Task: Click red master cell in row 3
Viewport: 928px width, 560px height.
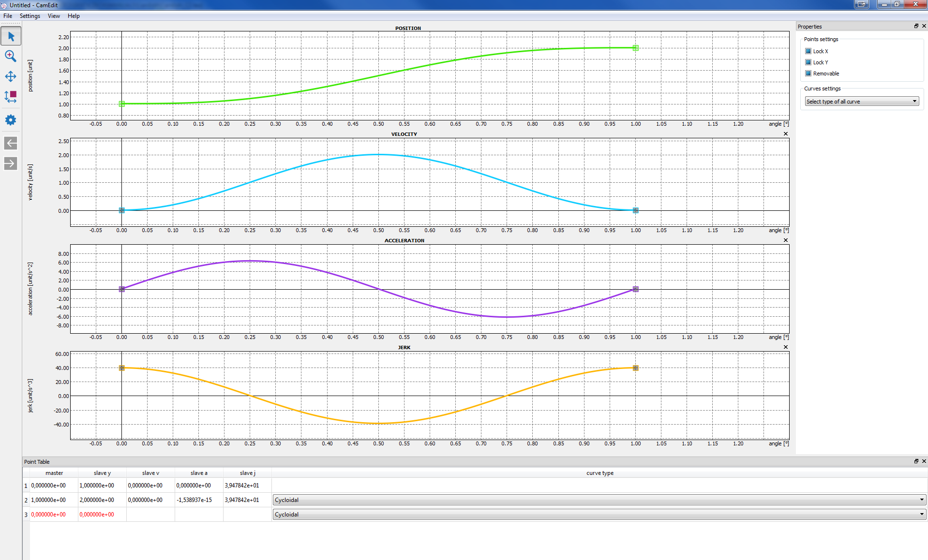Action: pyautogui.click(x=54, y=515)
